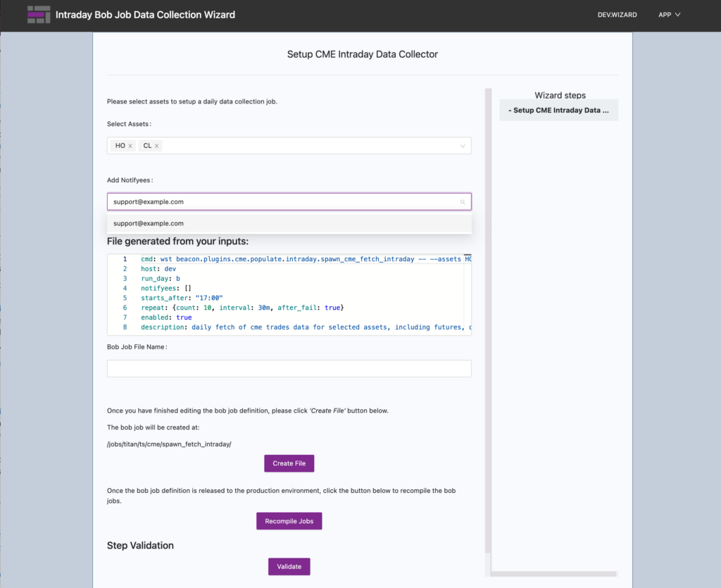Click the 'host: dev' line in editor

click(x=158, y=269)
